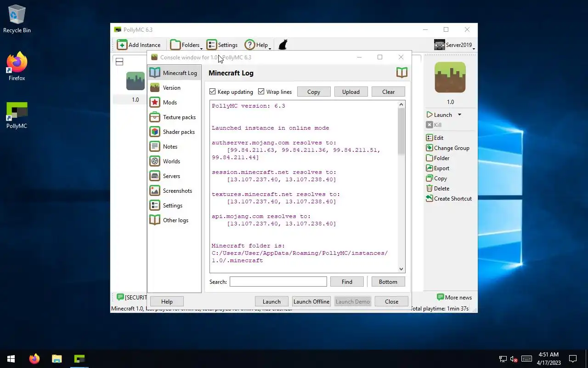Click the More news speech bubble icon
The image size is (588, 368).
[441, 297]
